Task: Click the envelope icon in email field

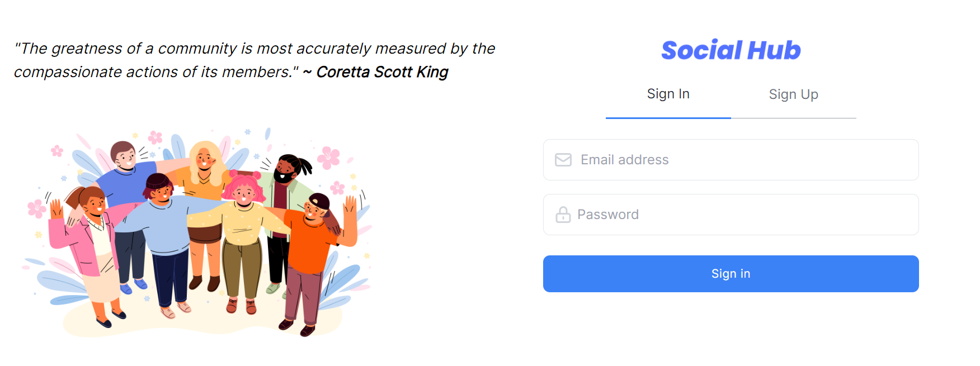Action: point(563,160)
